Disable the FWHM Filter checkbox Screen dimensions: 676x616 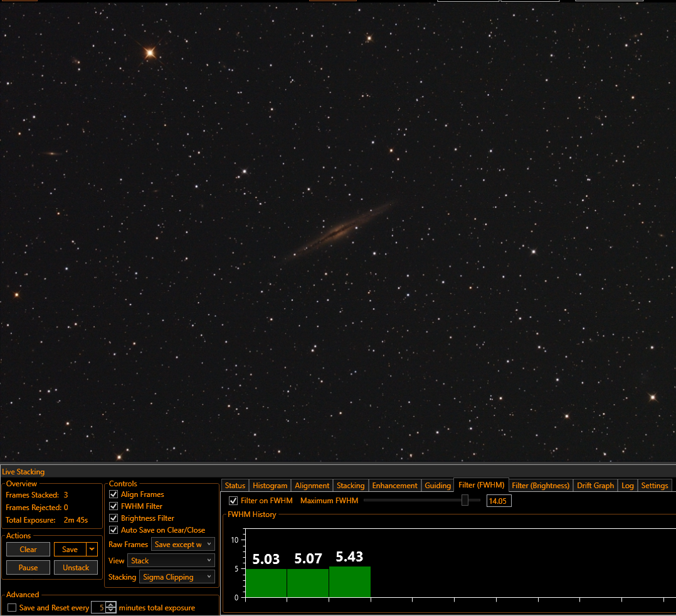point(114,506)
